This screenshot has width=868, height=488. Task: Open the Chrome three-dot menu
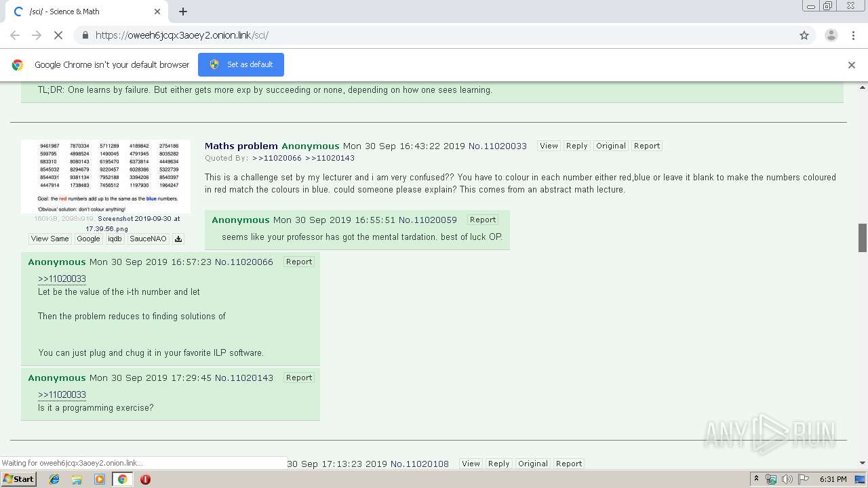(853, 35)
